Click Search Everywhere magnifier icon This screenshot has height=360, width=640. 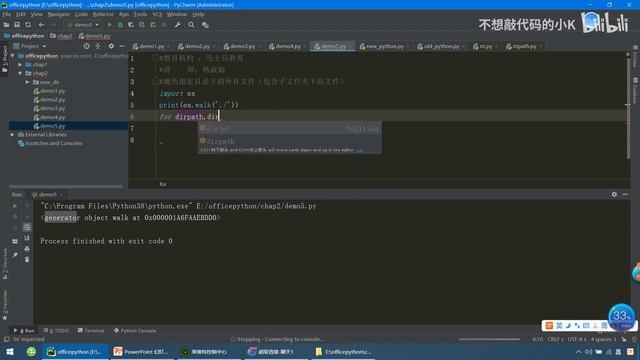pyautogui.click(x=191, y=25)
